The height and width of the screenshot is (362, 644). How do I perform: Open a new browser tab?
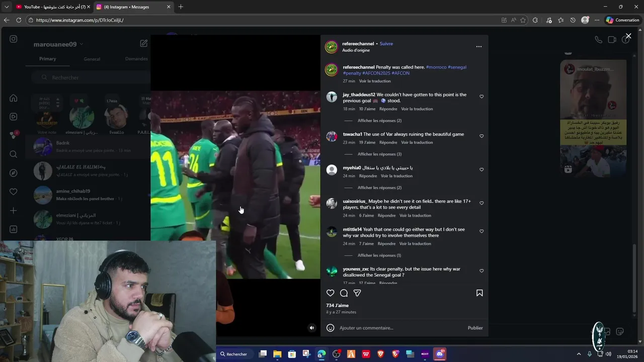click(x=181, y=7)
